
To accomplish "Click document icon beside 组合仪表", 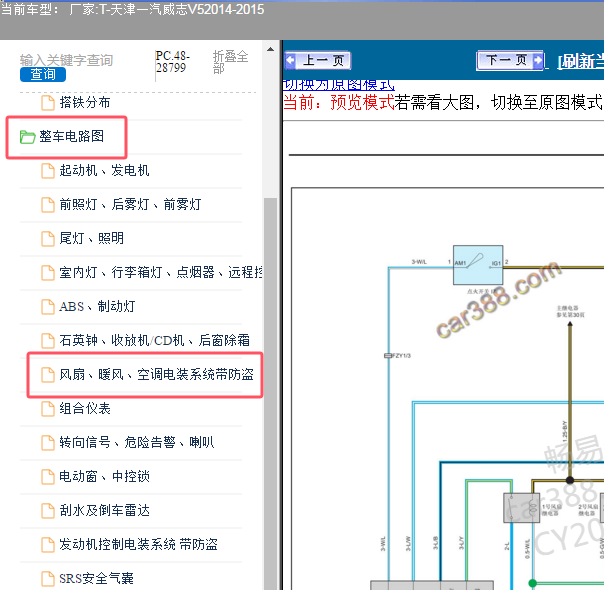I will [48, 409].
